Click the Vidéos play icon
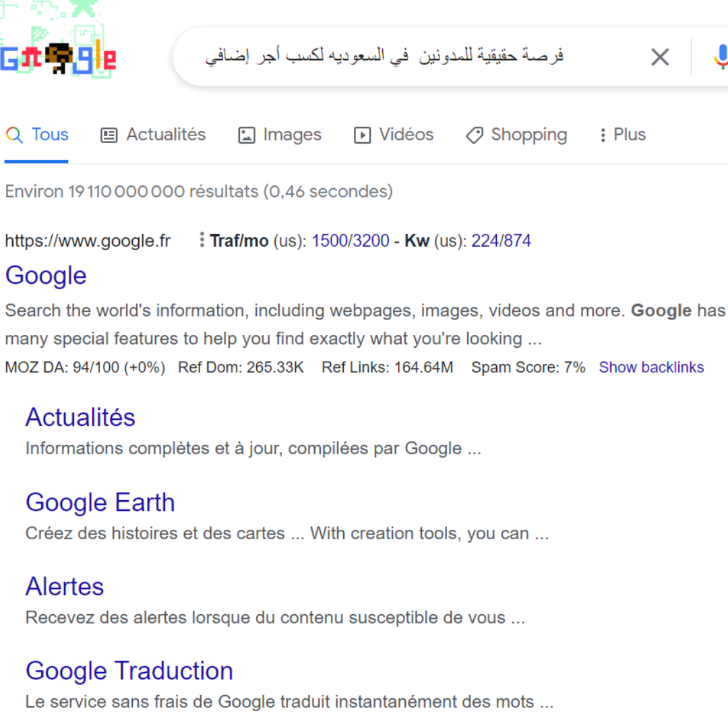728x728 pixels. click(362, 135)
